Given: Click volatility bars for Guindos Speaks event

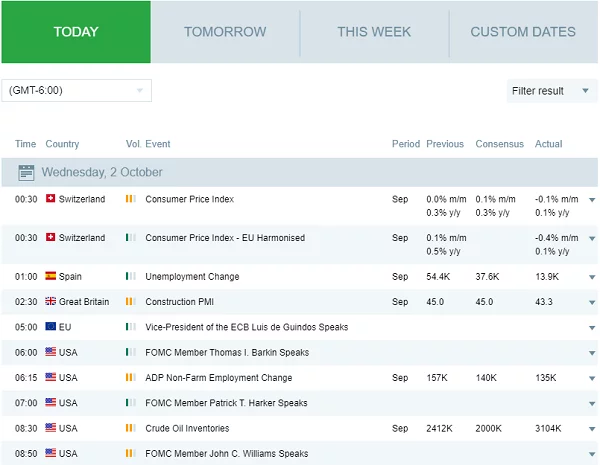Looking at the screenshot, I should [x=130, y=326].
